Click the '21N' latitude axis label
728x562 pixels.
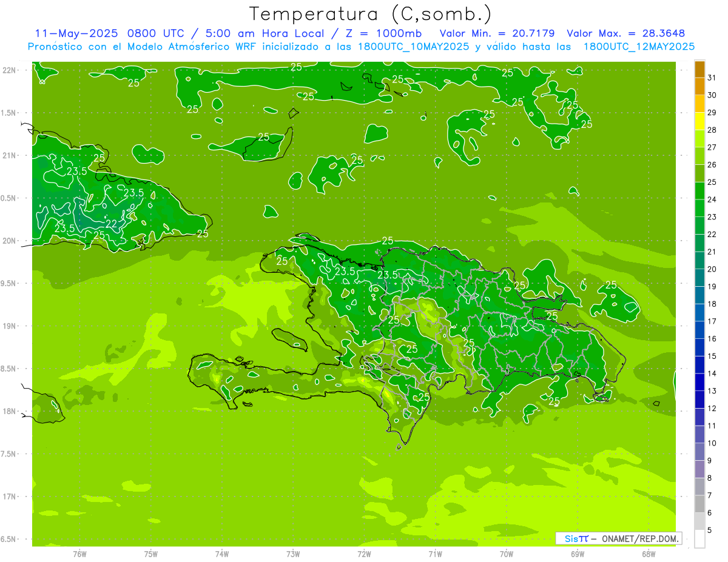click(x=10, y=156)
